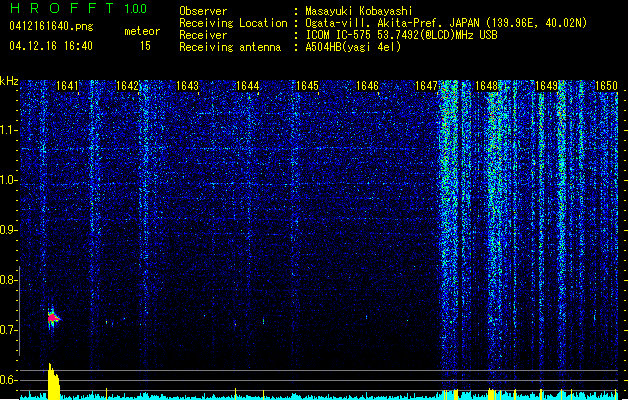The image size is (629, 400).
Task: Click the 1642 time marker
Action: [x=127, y=86]
